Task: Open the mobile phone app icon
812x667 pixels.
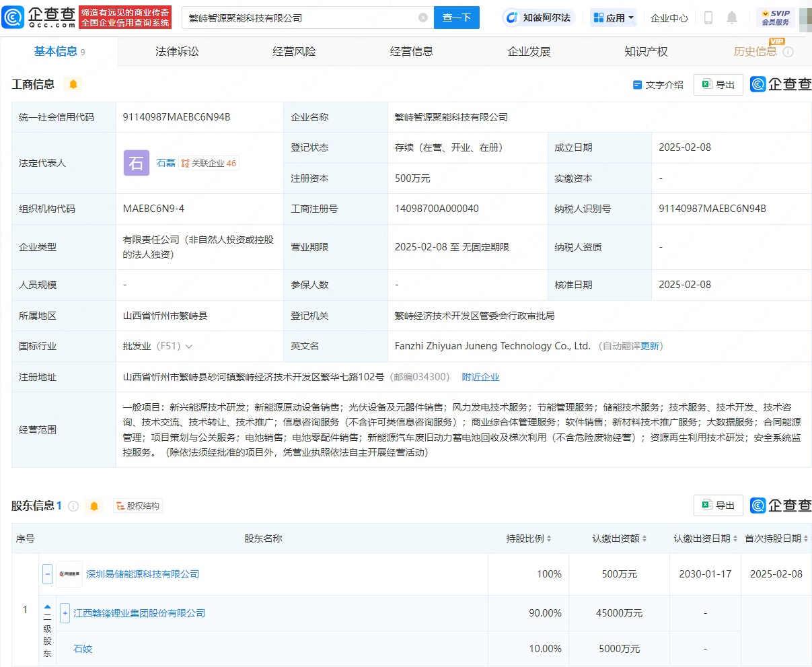Action: point(708,17)
